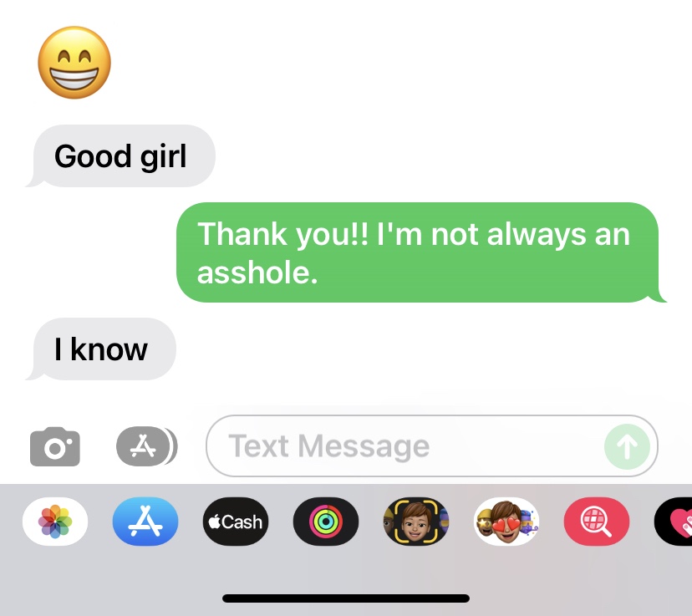The width and height of the screenshot is (692, 616).
Task: Focus the Text Message input field
Action: [432, 446]
